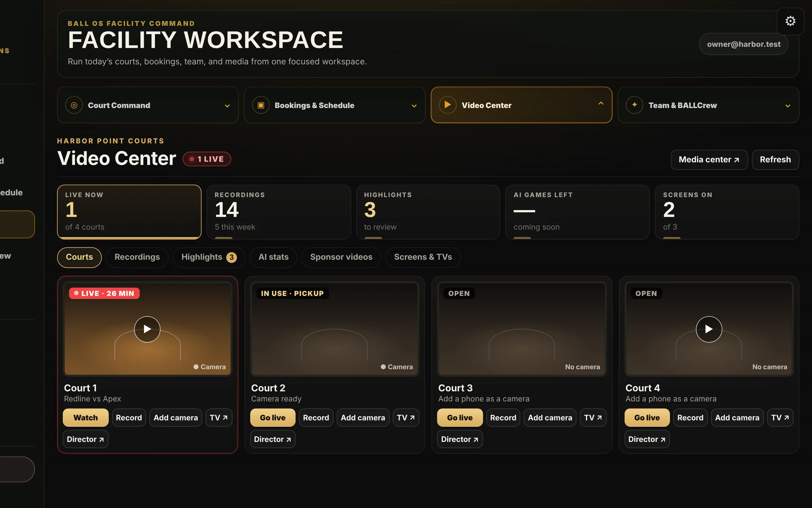Record Court 1

pos(129,418)
